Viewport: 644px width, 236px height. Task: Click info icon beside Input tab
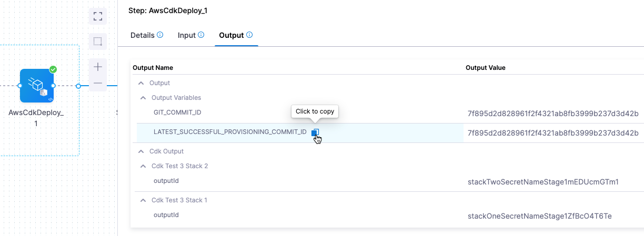click(x=201, y=35)
